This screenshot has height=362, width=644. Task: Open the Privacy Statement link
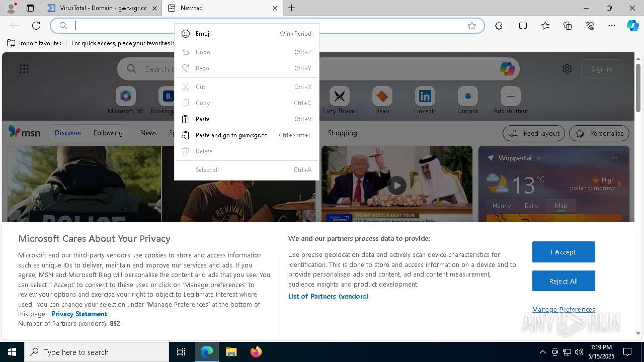(79, 314)
